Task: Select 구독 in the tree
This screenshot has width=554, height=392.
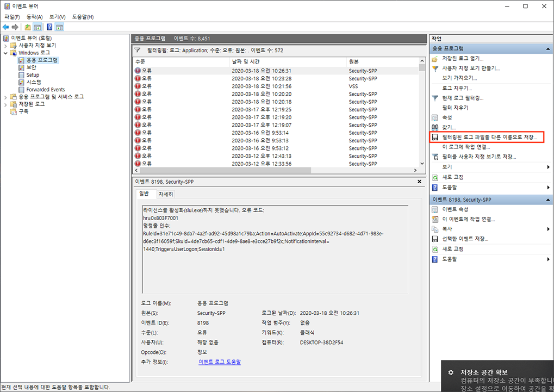Action: click(x=23, y=111)
